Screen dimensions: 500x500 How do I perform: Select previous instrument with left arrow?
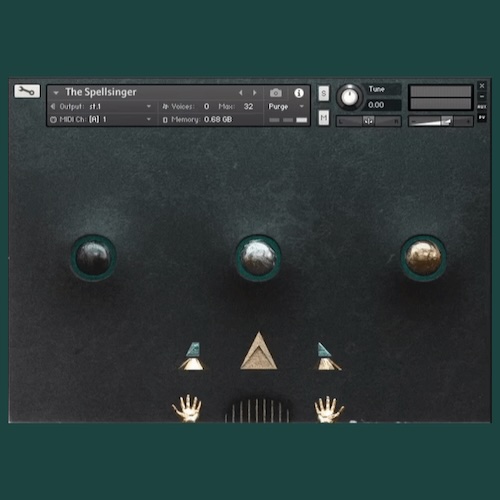(x=241, y=93)
